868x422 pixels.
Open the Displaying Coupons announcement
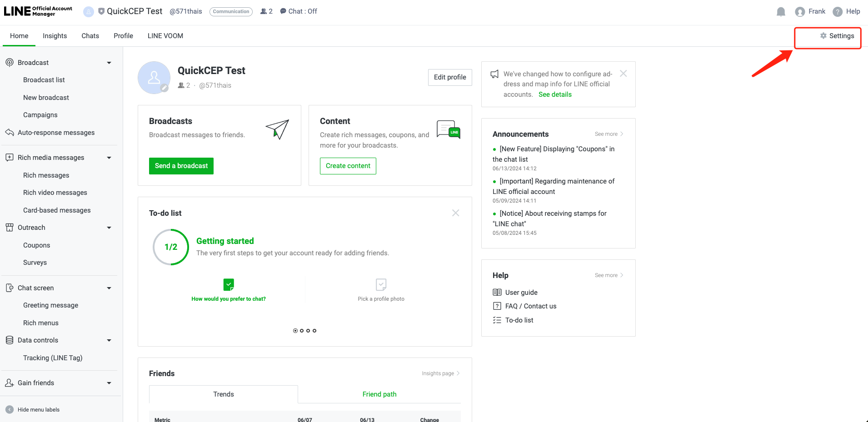pyautogui.click(x=554, y=154)
